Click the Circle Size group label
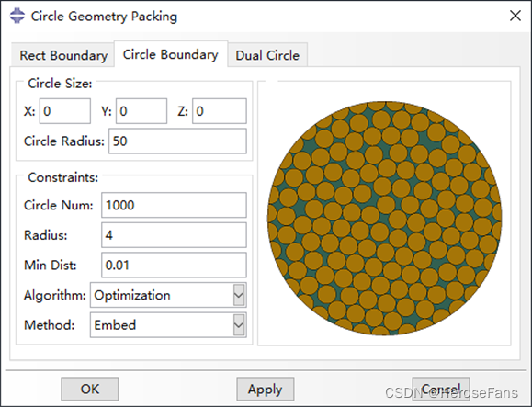Screen dimensions: 532x407 click(60, 84)
